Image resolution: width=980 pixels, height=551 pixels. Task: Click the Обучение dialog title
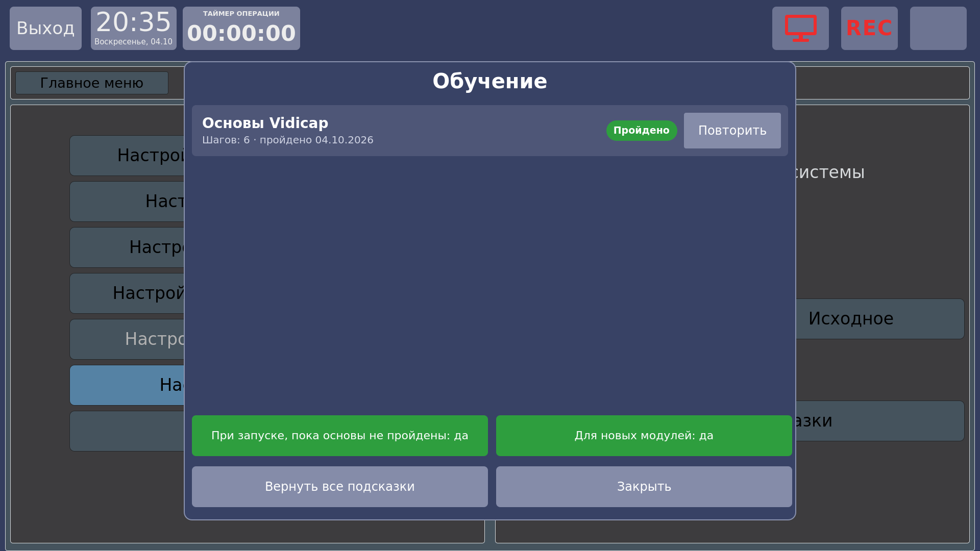[490, 81]
